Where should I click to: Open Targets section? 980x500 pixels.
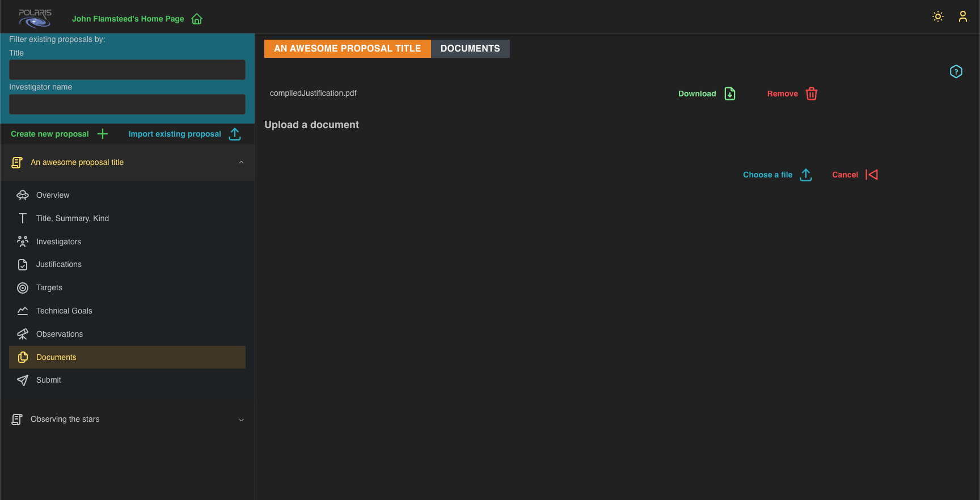127,288
